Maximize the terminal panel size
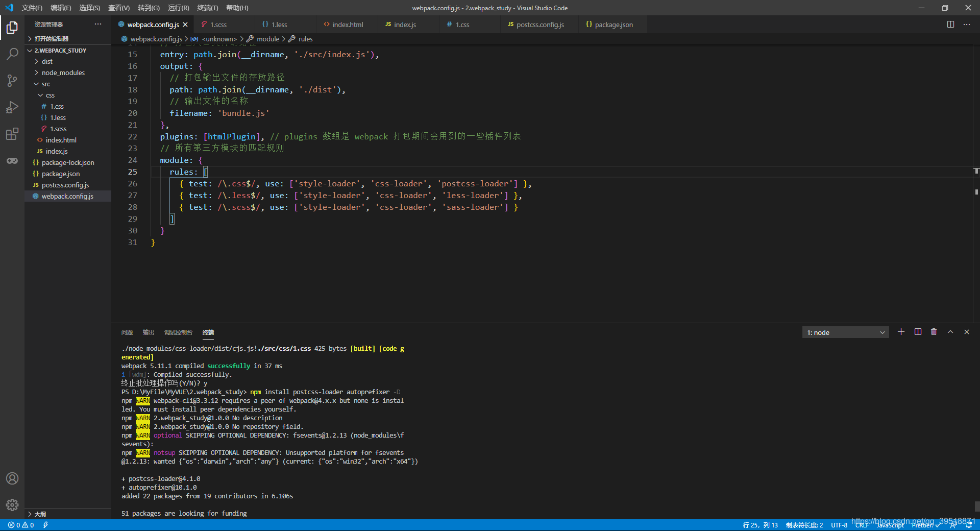 pos(950,332)
